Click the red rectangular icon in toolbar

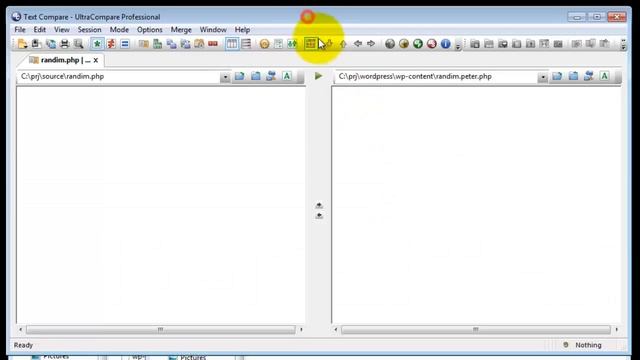click(x=213, y=44)
